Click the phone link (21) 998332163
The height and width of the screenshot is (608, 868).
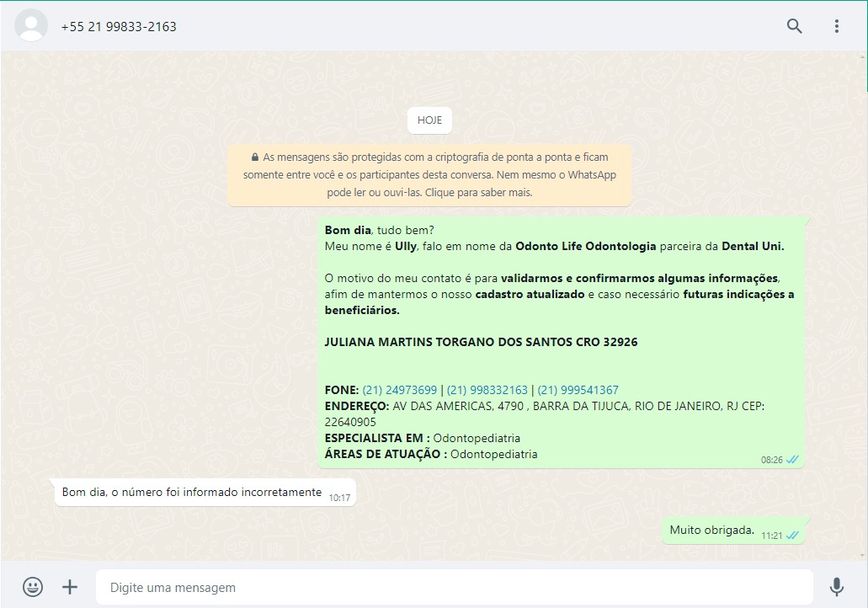point(487,390)
